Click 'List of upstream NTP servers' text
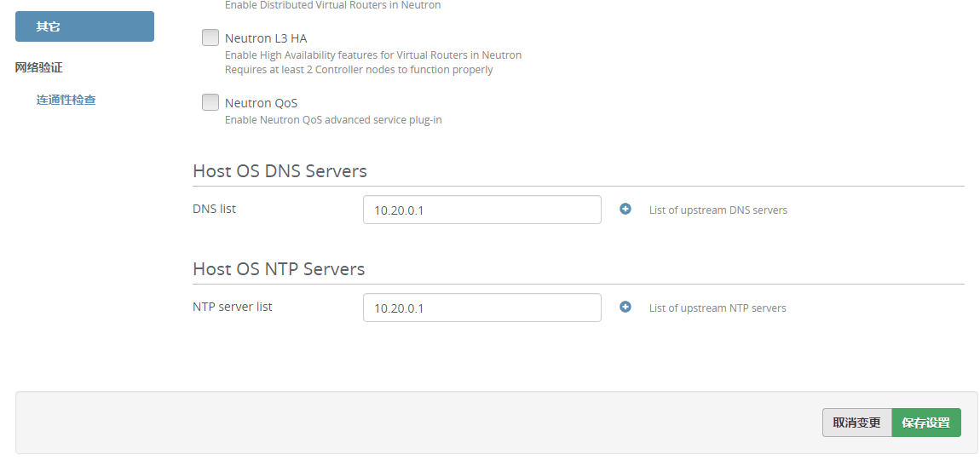The width and height of the screenshot is (980, 466). click(x=718, y=308)
